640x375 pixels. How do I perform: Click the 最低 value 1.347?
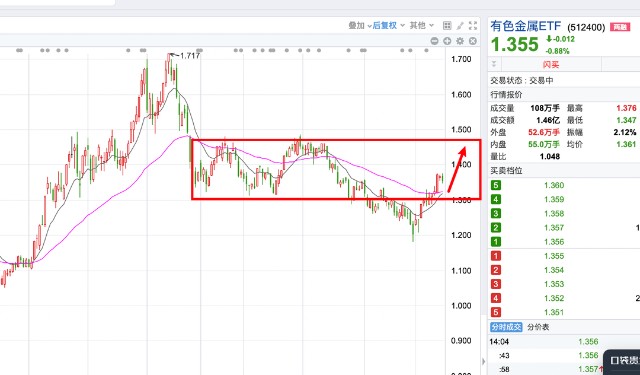(626, 120)
